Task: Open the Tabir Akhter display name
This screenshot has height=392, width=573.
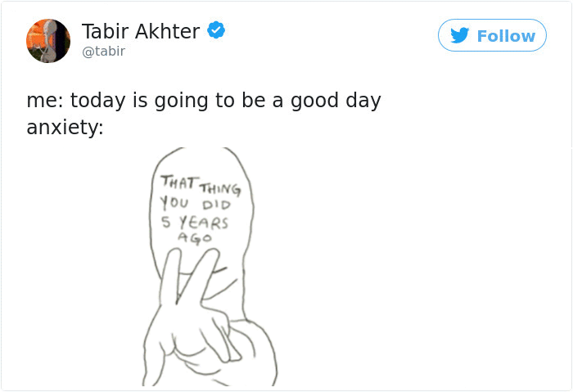Action: (x=141, y=31)
